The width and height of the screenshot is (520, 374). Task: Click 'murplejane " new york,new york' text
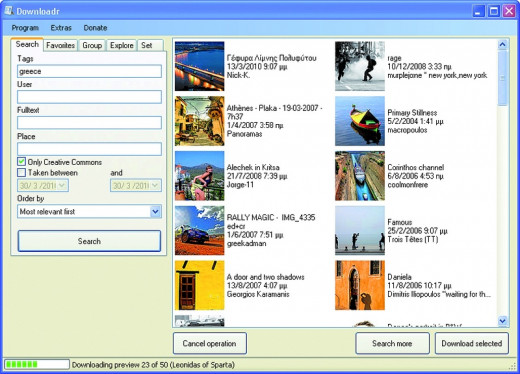point(437,75)
